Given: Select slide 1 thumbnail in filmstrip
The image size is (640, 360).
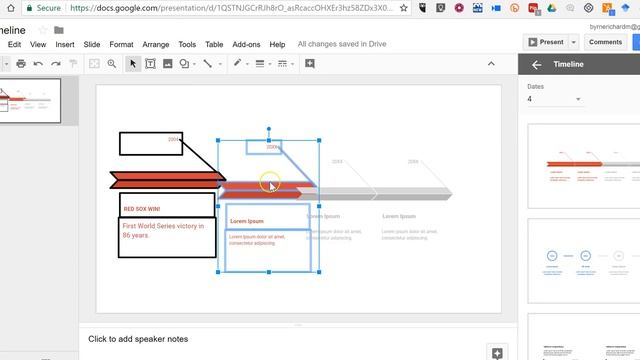Looking at the screenshot, I should click(30, 101).
